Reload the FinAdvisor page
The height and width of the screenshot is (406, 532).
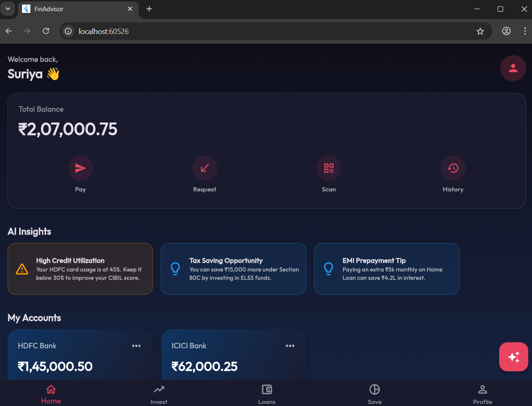pyautogui.click(x=46, y=31)
